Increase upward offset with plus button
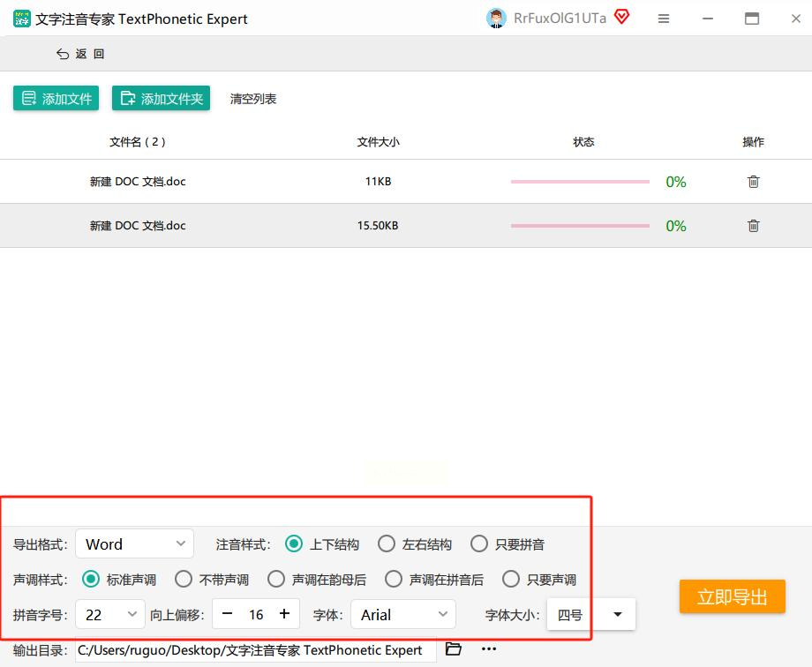The image size is (812, 667). [x=284, y=614]
